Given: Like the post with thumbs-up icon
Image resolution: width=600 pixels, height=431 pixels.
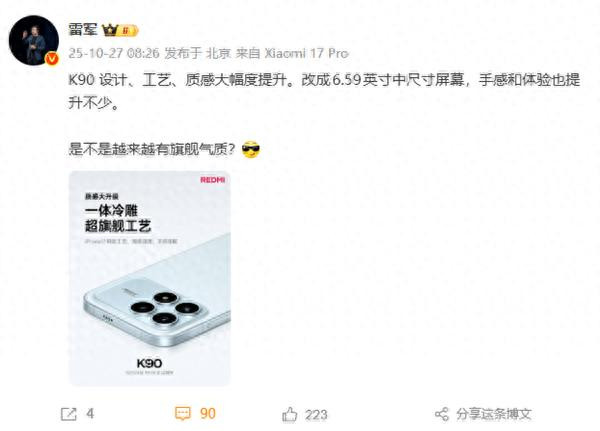Looking at the screenshot, I should 290,414.
